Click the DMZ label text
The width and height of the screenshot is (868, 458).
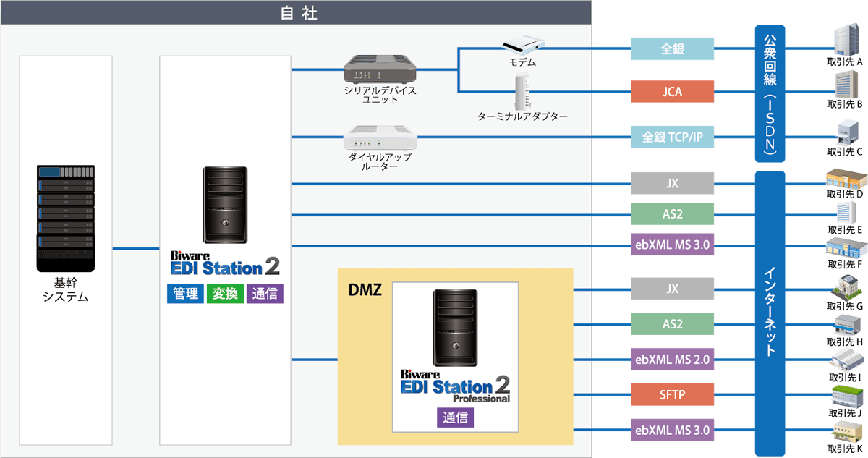point(365,290)
